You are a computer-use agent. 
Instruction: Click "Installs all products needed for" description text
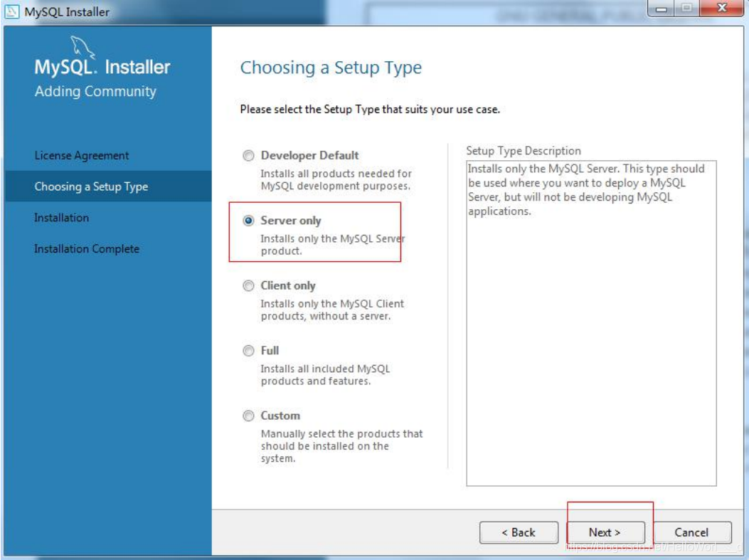336,174
